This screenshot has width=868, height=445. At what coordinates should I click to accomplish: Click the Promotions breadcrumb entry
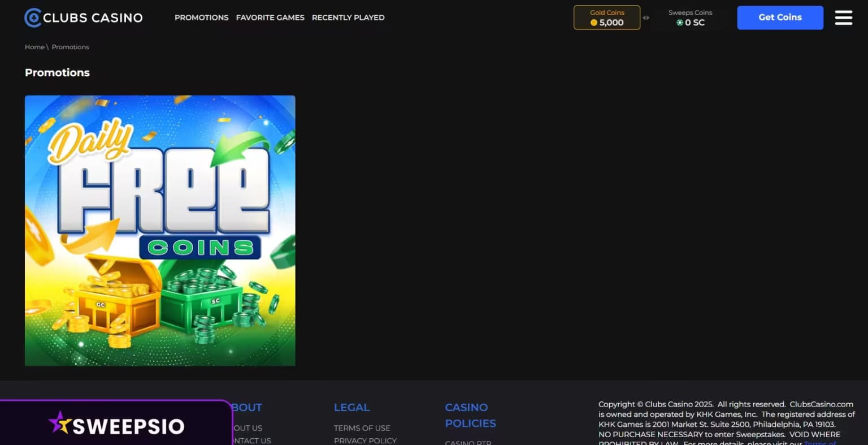pos(71,47)
